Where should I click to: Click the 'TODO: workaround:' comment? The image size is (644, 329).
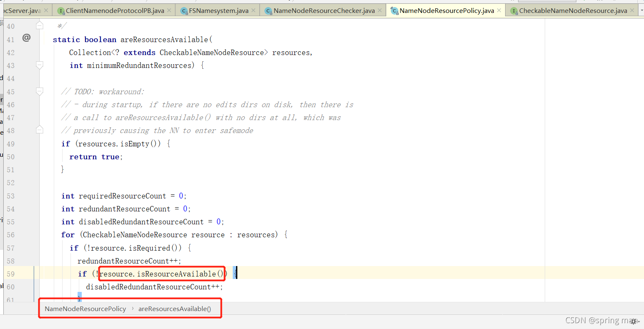[109, 92]
